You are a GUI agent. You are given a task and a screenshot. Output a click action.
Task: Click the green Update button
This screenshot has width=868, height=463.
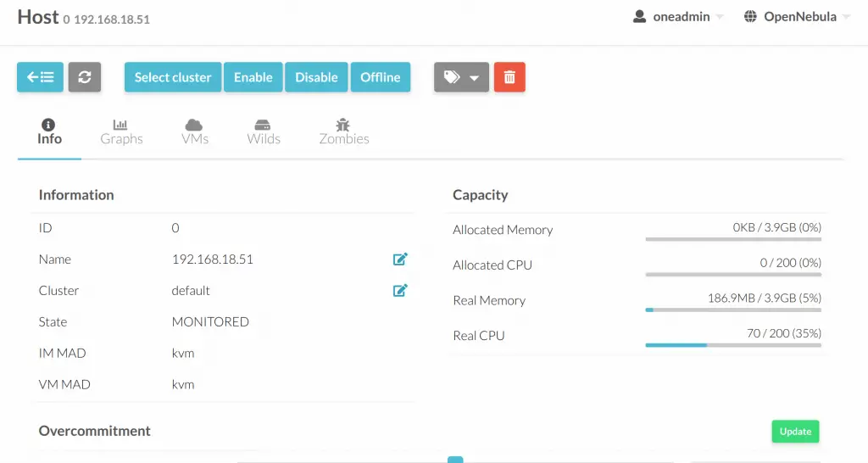pos(795,432)
